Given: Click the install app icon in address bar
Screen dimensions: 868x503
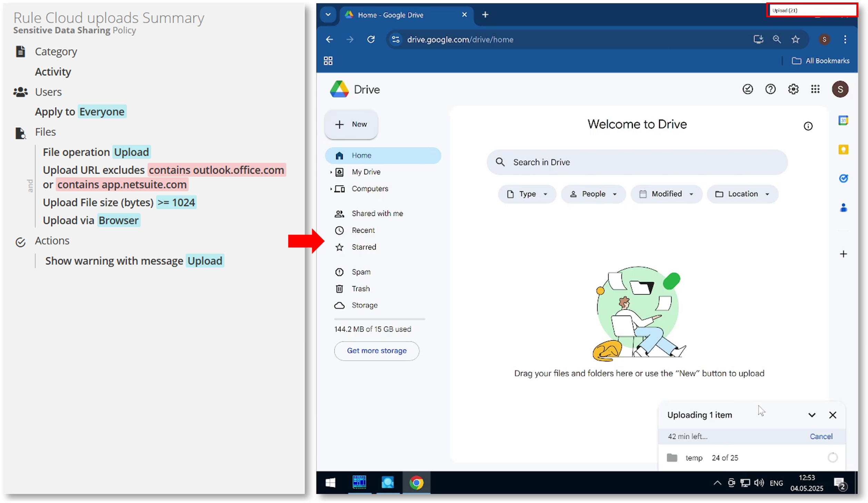Looking at the screenshot, I should coord(758,39).
